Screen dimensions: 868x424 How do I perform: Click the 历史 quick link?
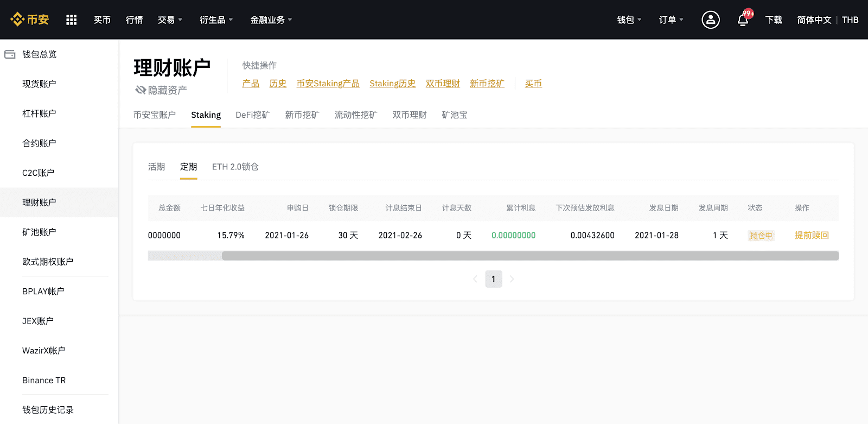(x=278, y=84)
